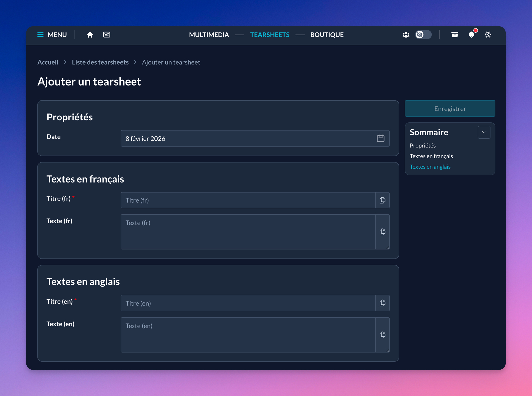This screenshot has width=532, height=396.
Task: Toggle the visibility switch in header
Action: coord(423,35)
